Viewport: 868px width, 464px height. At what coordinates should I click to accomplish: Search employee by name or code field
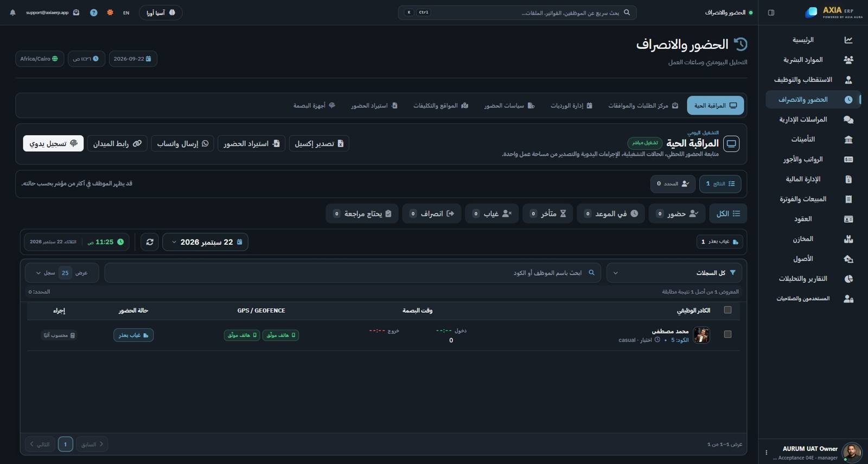tap(353, 273)
